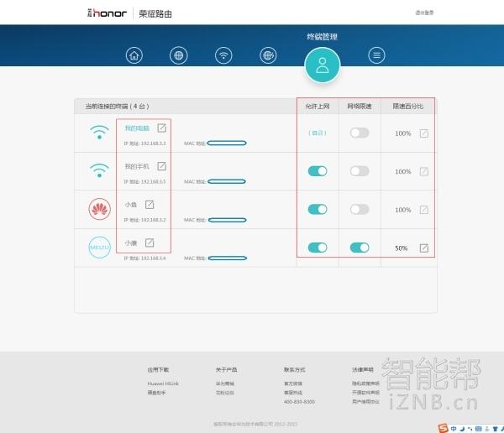Click the 法律声明 footer heading
Screen dimensions: 504x433
pyautogui.click(x=363, y=370)
